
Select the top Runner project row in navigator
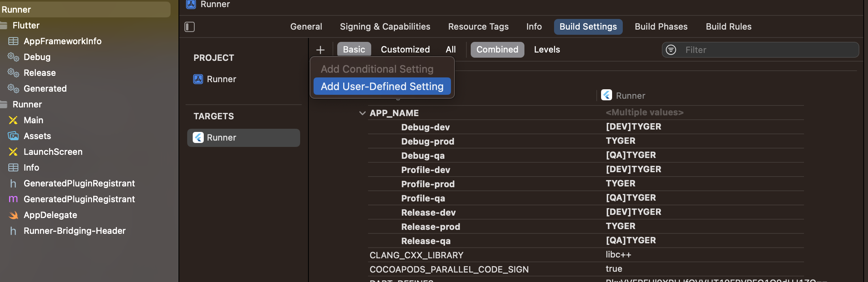[85, 9]
